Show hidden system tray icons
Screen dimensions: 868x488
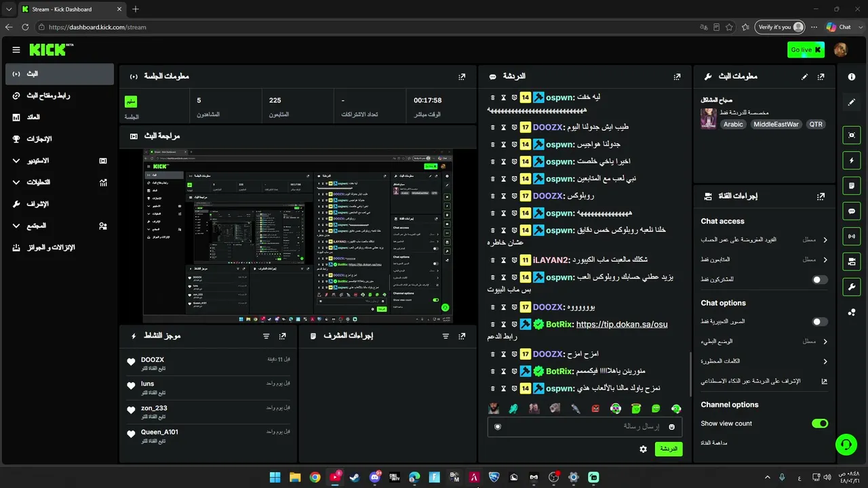click(768, 477)
